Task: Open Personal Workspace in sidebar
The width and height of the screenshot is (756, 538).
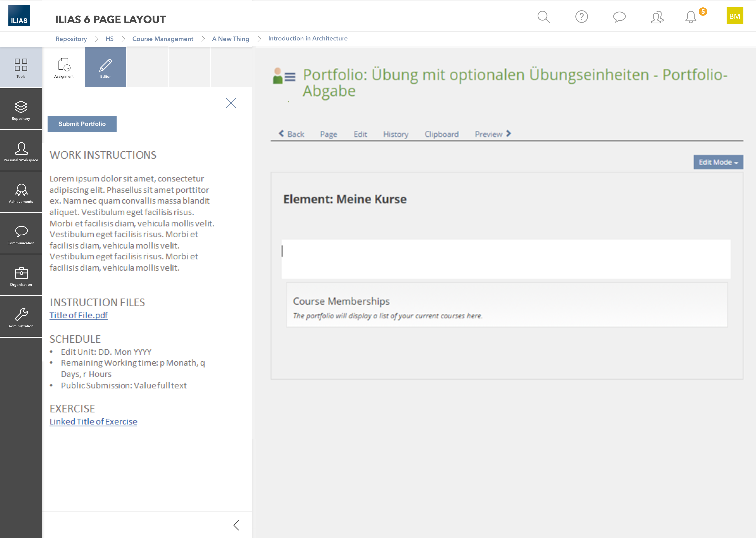Action: click(21, 151)
